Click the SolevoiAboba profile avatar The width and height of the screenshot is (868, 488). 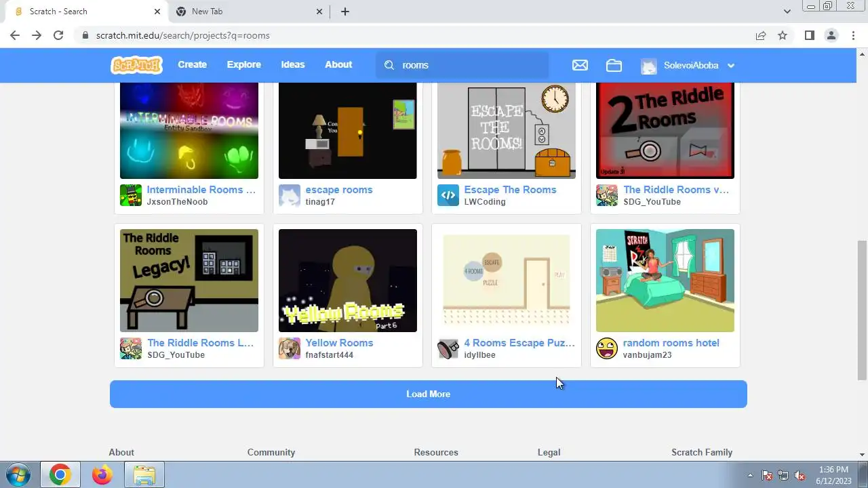[649, 66]
